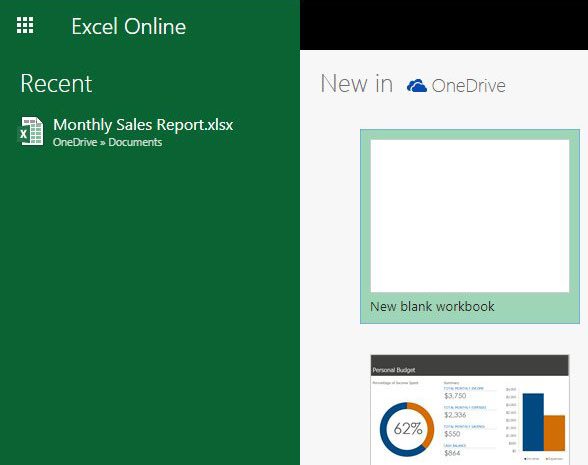Click the New blank workbook label
Viewport: 588px width, 465px height.
(432, 306)
